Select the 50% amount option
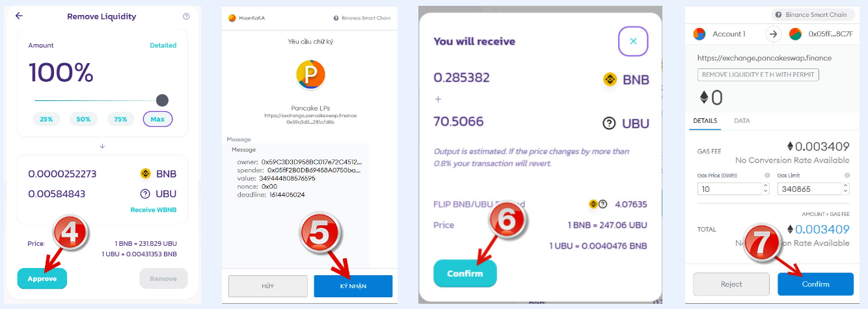The image size is (868, 309). [83, 119]
